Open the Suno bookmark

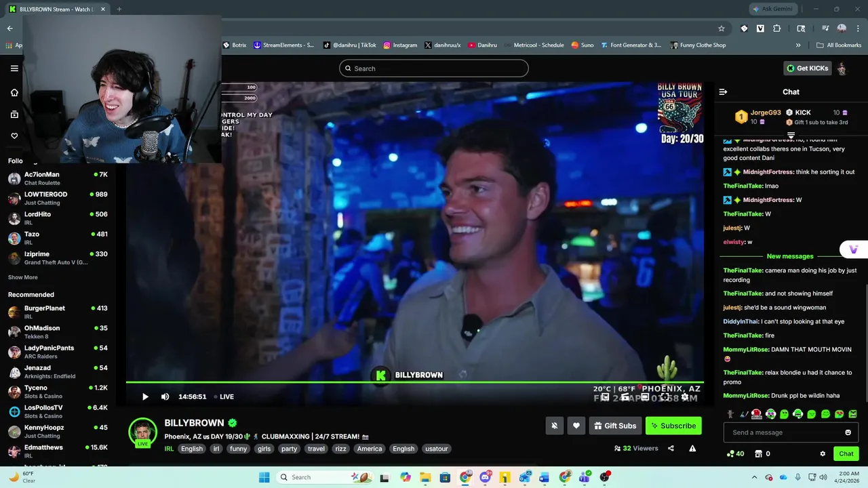[x=583, y=45]
